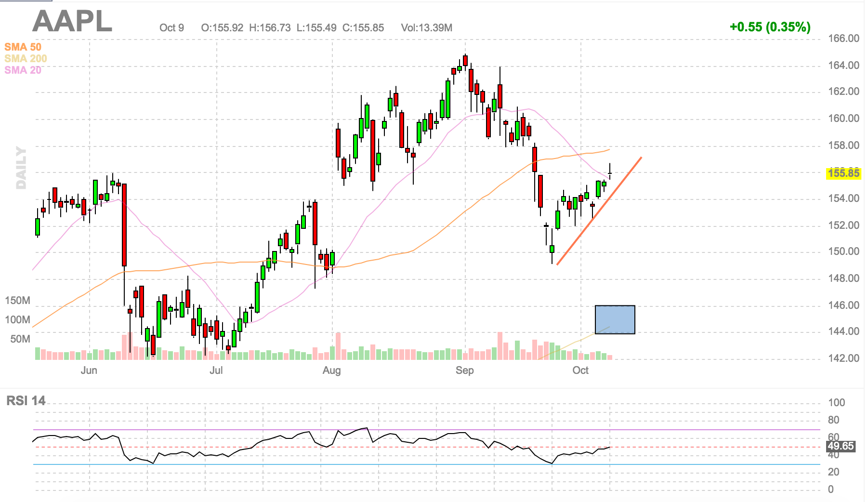Click the 49.65 RSI value badge

pyautogui.click(x=841, y=446)
